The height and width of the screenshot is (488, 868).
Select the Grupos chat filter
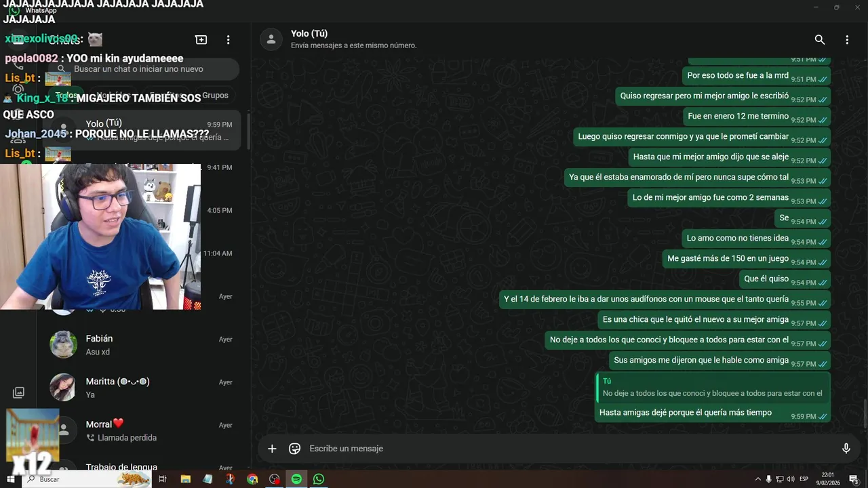215,96
